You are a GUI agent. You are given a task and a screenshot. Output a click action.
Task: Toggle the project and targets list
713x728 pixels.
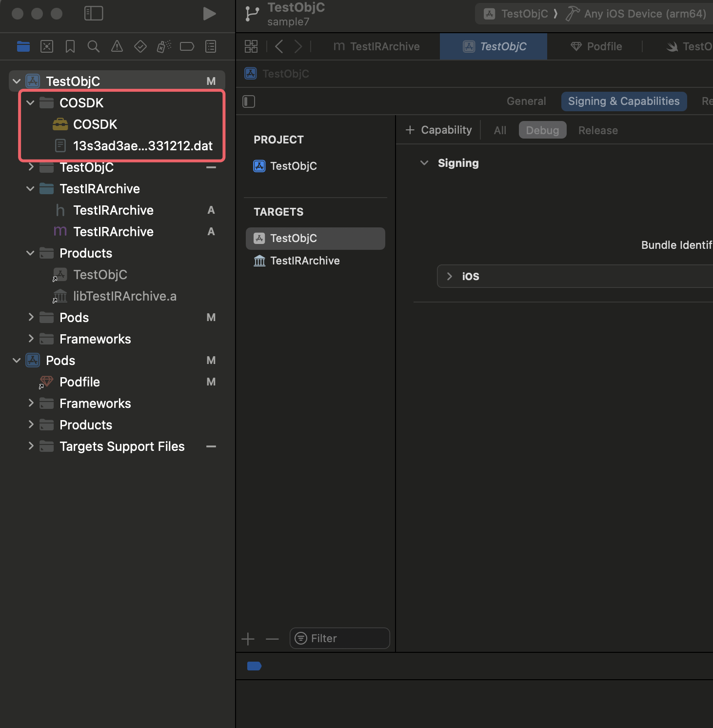pyautogui.click(x=249, y=101)
